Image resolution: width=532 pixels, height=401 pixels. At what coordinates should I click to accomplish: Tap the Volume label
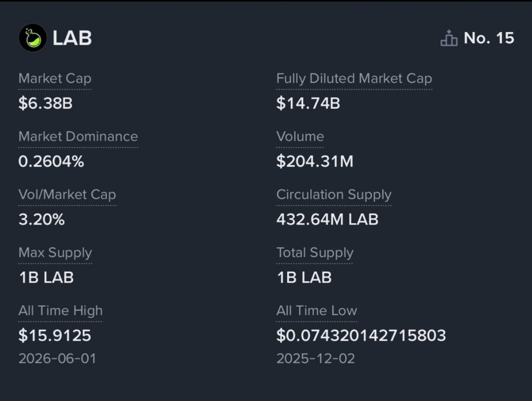point(300,136)
